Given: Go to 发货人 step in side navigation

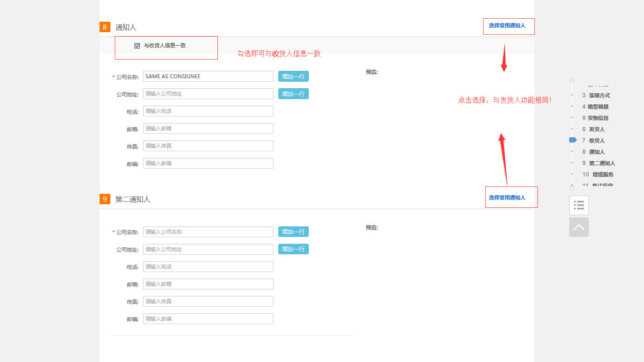Looking at the screenshot, I should pyautogui.click(x=596, y=130).
